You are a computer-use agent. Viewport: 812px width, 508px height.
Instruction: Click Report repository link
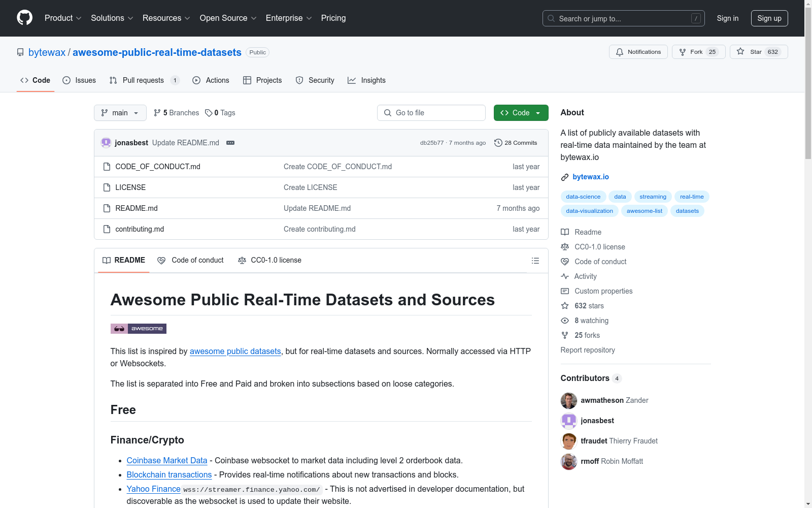point(588,350)
